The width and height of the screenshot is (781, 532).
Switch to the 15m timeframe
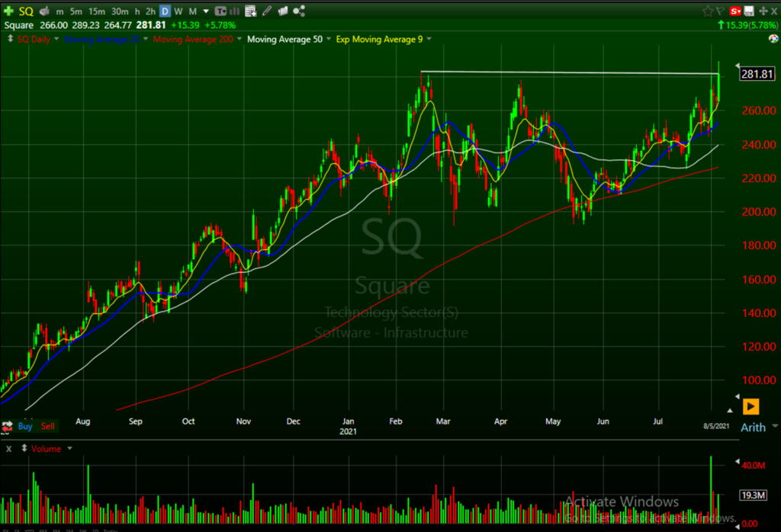pyautogui.click(x=97, y=11)
